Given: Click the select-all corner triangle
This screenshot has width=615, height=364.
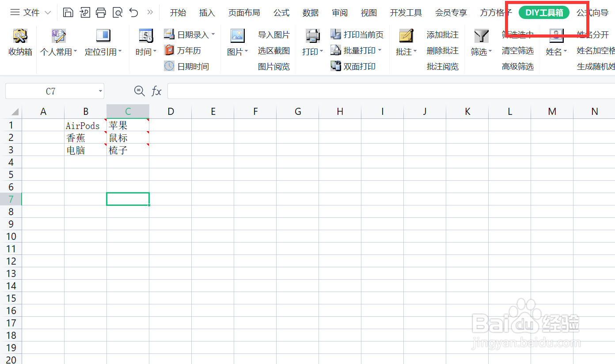Looking at the screenshot, I should tap(15, 111).
